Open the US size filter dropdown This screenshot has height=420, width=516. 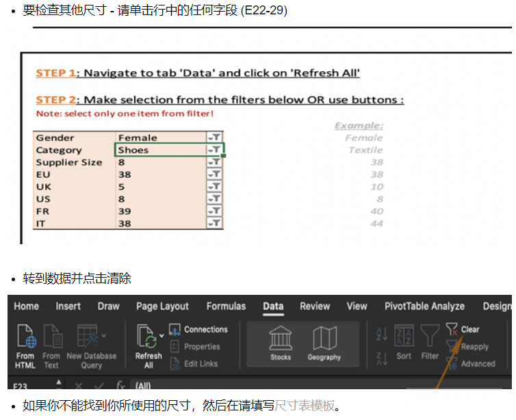point(215,198)
